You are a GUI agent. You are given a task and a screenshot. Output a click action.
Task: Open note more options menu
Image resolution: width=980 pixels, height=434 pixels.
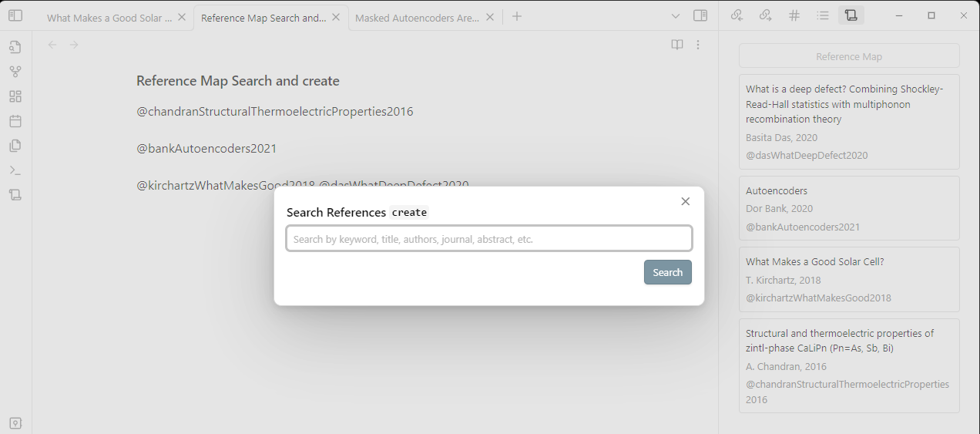(x=698, y=45)
